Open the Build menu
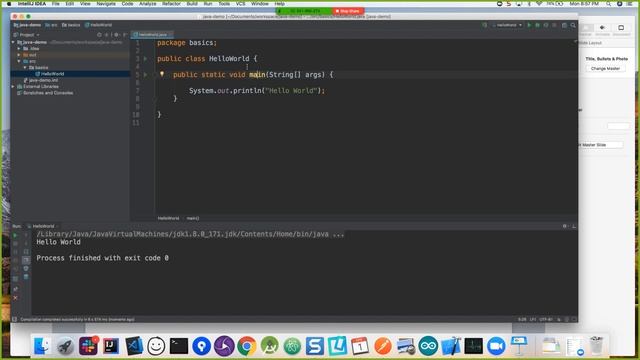 pos(192,3)
